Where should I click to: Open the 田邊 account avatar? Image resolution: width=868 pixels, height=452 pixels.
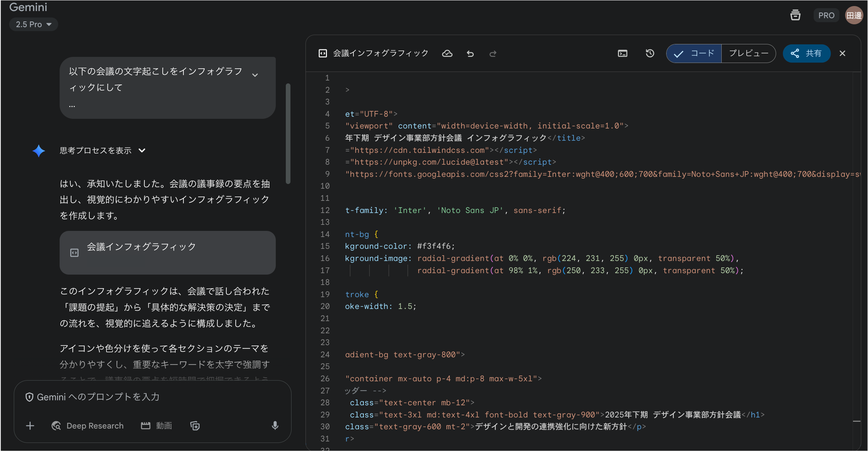pyautogui.click(x=854, y=15)
